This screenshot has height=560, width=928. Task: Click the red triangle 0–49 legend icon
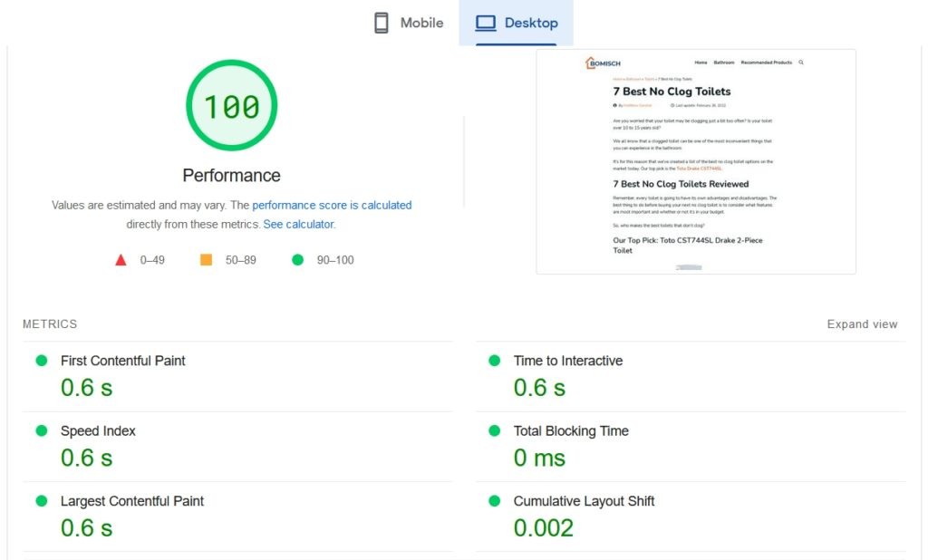coord(121,260)
